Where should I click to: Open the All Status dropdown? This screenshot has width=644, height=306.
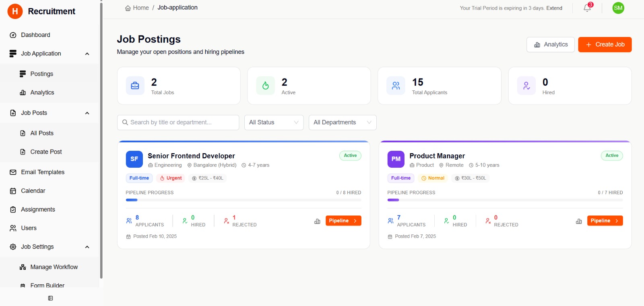coord(274,123)
